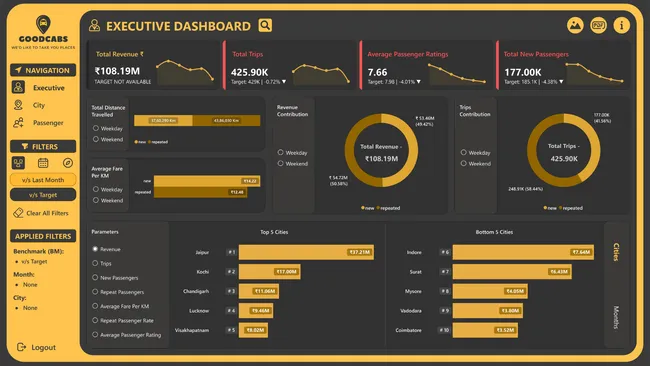Image resolution: width=650 pixels, height=366 pixels.
Task: Click the Logout door icon
Action: click(22, 347)
